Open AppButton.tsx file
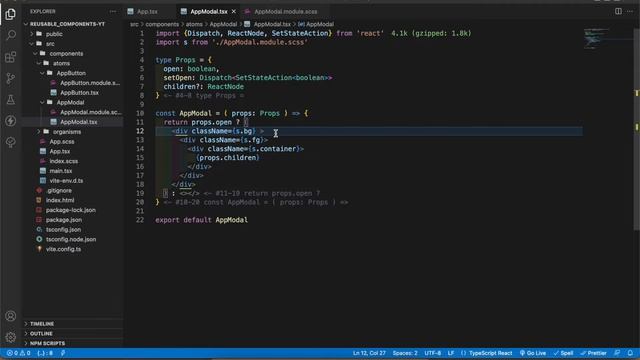 (79, 93)
